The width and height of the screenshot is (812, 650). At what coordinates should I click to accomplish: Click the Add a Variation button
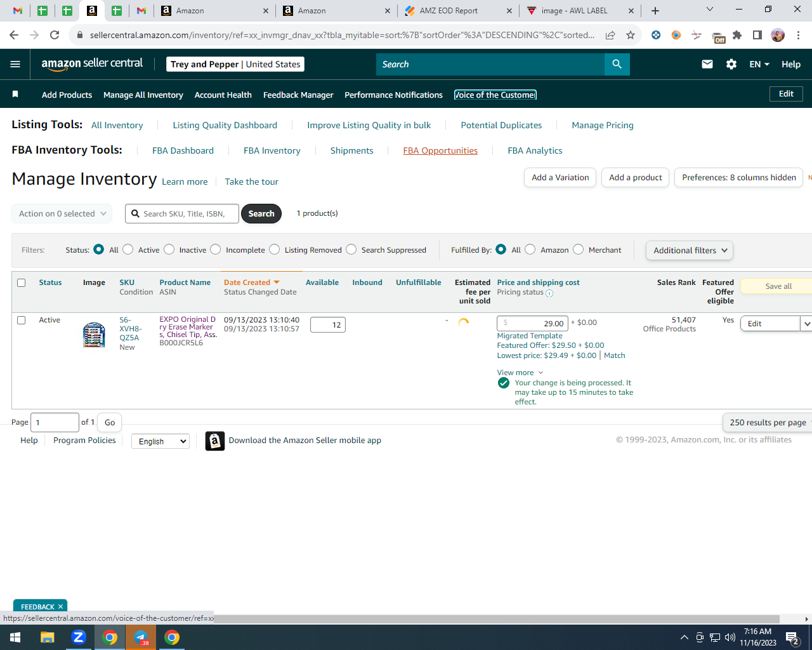[x=560, y=178]
